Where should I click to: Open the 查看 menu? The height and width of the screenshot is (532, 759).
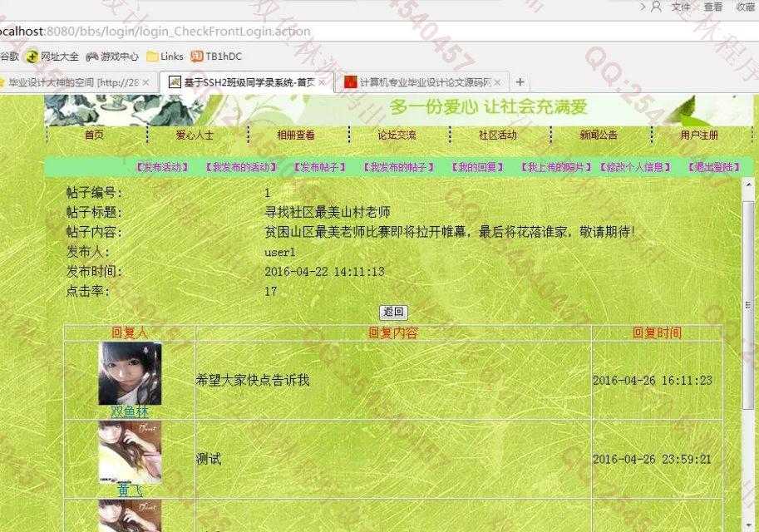pyautogui.click(x=713, y=7)
